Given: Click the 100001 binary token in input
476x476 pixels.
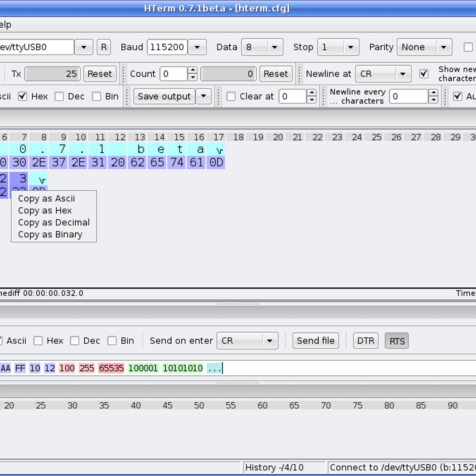Looking at the screenshot, I should pos(143,368).
